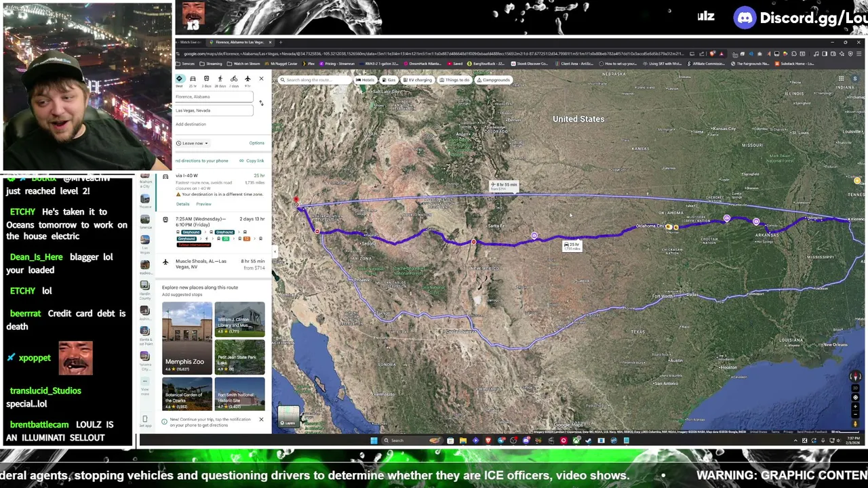868x488 pixels.
Task: Open the Memphis Zoo suggestion card
Action: [186, 338]
